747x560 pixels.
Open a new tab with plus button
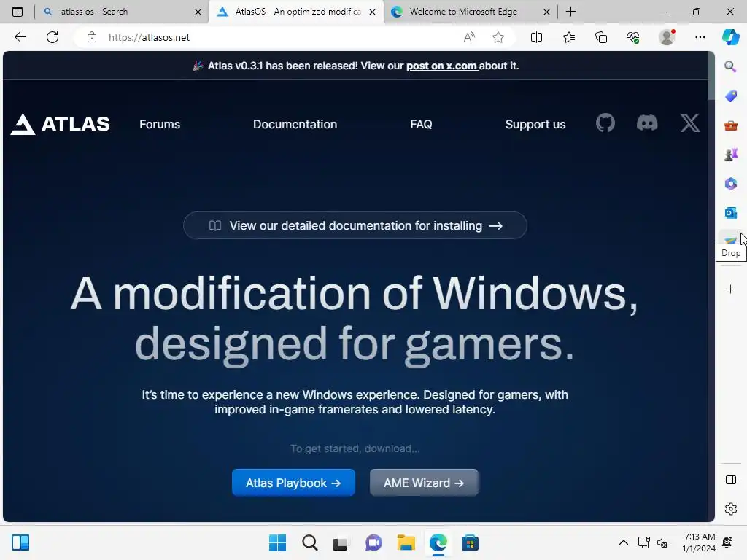[570, 12]
